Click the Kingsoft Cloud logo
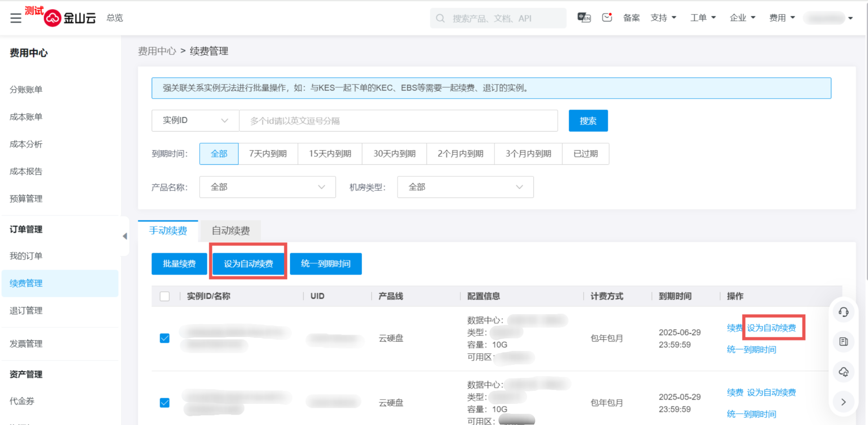This screenshot has width=868, height=425. [x=70, y=18]
